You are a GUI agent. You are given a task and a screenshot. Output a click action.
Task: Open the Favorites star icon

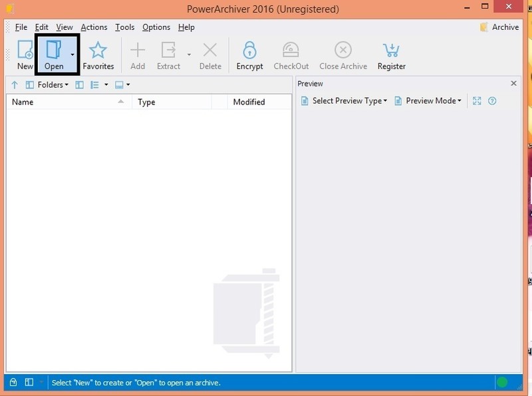[x=98, y=50]
